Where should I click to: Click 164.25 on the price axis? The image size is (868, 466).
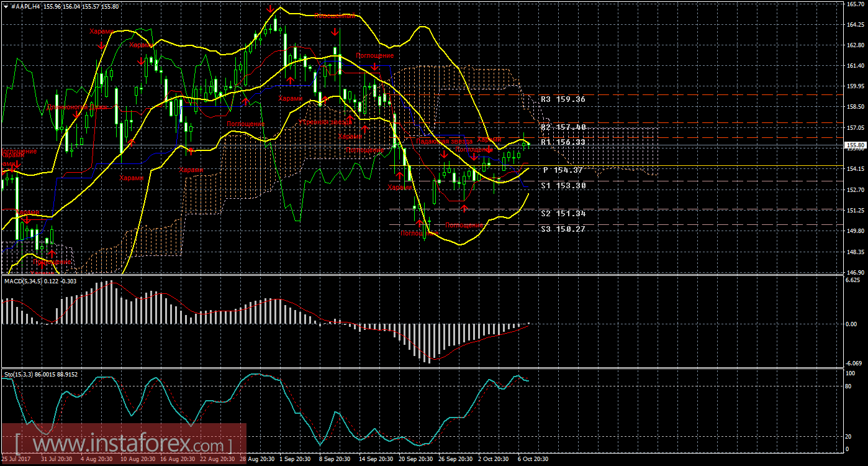coord(856,25)
